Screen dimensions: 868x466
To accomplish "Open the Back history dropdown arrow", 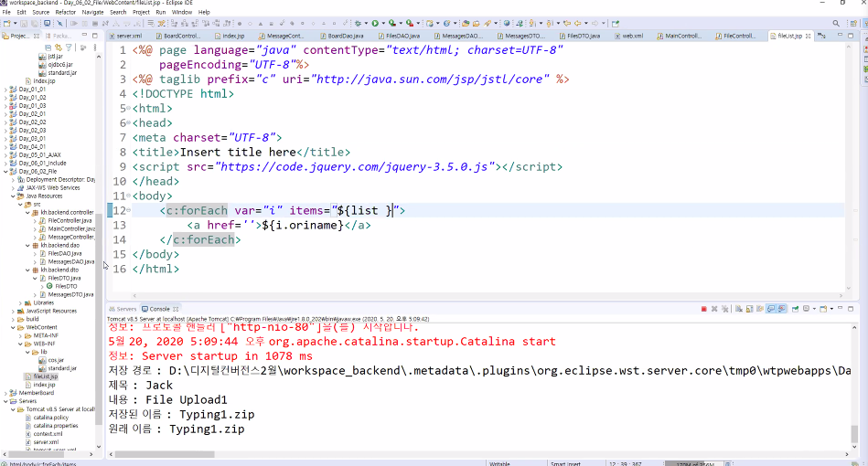I will [585, 23].
